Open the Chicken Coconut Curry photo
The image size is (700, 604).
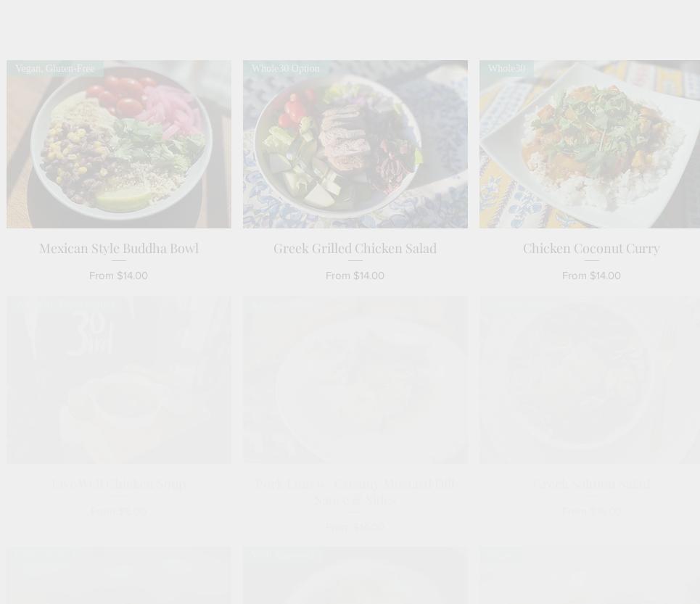[590, 144]
